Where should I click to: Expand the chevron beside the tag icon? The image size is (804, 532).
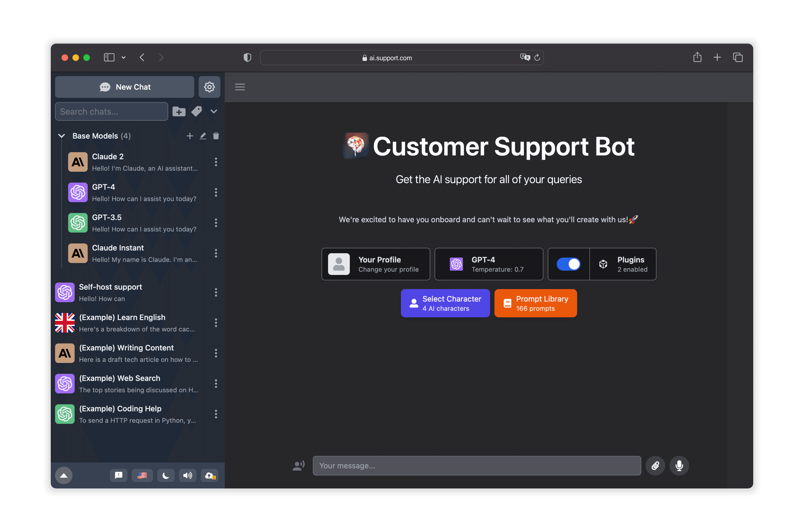(x=214, y=112)
